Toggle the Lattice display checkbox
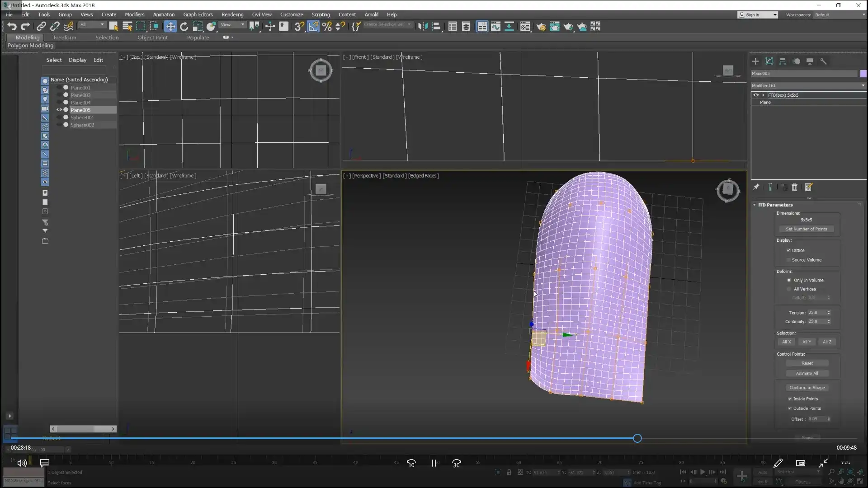The width and height of the screenshot is (868, 488). click(x=788, y=250)
